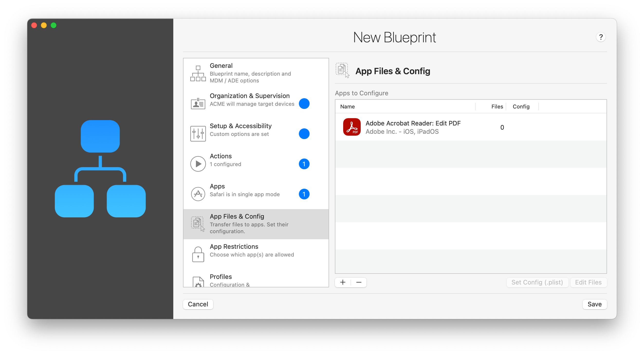Image resolution: width=644 pixels, height=355 pixels.
Task: Click the App Files & Config sidebar icon
Action: [198, 224]
